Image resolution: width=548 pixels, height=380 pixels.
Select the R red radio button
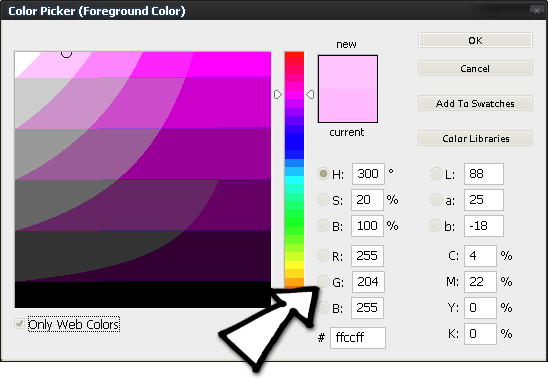click(x=323, y=256)
